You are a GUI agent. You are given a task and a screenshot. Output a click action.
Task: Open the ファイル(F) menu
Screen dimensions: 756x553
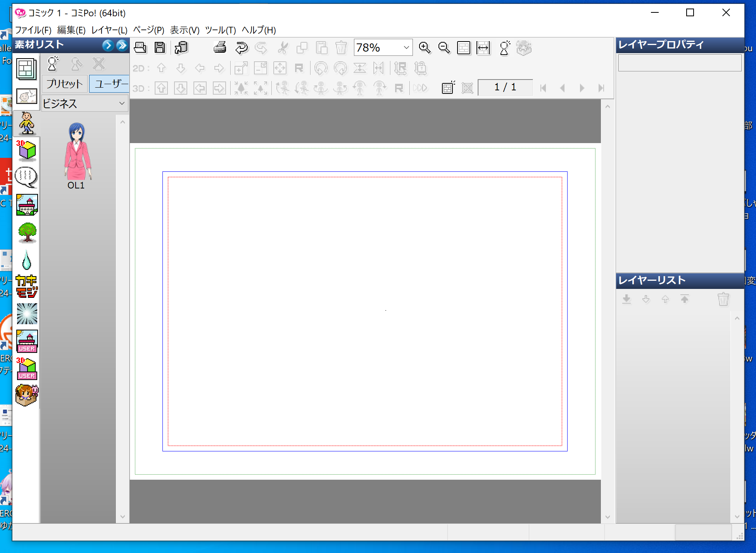point(33,30)
